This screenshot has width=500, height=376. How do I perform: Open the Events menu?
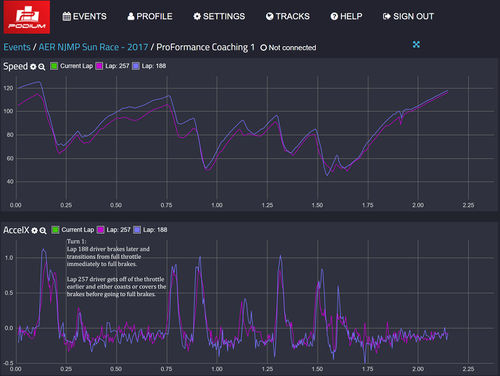(85, 16)
